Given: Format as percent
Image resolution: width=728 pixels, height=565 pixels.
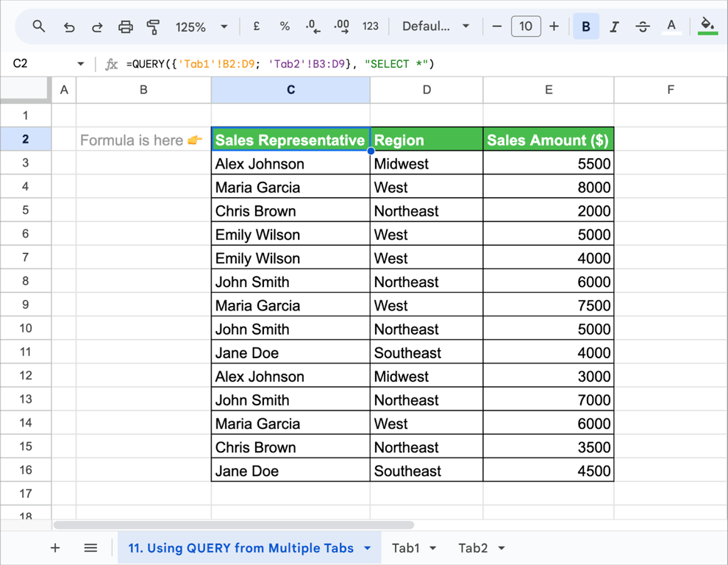Looking at the screenshot, I should pyautogui.click(x=285, y=26).
